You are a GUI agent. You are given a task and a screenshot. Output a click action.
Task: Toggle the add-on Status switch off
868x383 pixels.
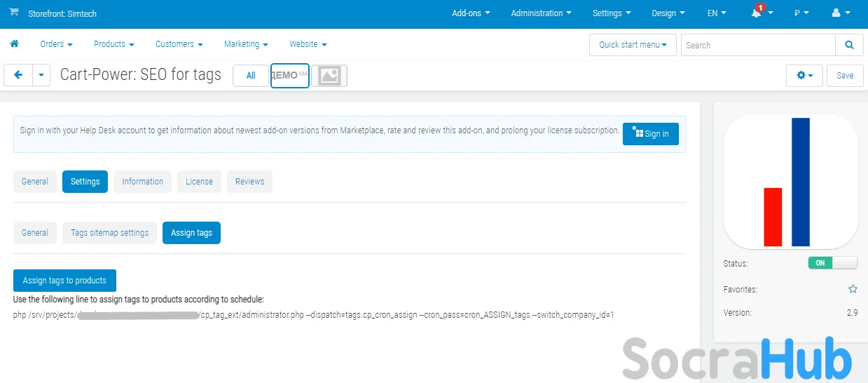coord(832,263)
